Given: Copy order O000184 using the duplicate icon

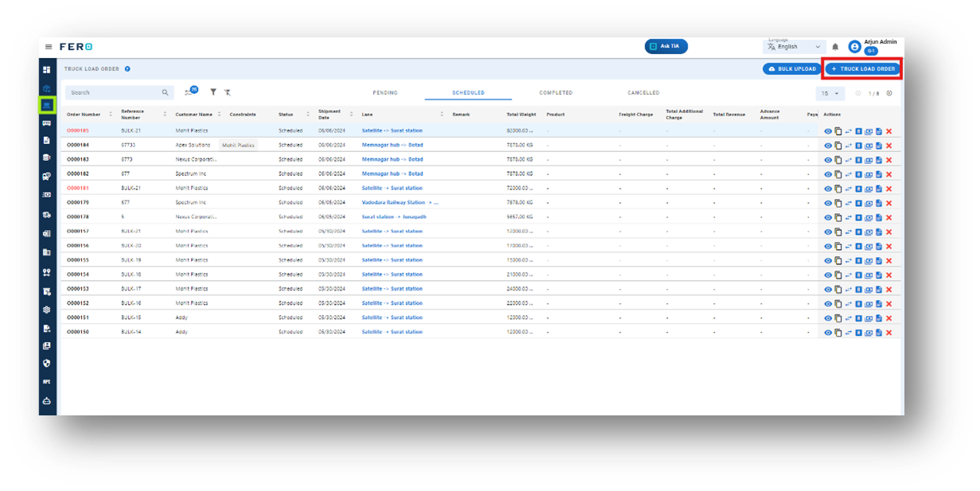Looking at the screenshot, I should 838,146.
